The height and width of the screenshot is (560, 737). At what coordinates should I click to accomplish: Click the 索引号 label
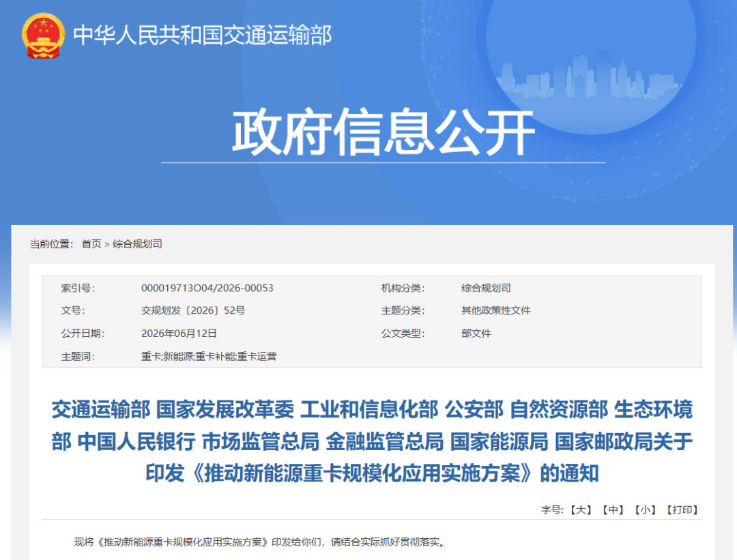click(78, 288)
